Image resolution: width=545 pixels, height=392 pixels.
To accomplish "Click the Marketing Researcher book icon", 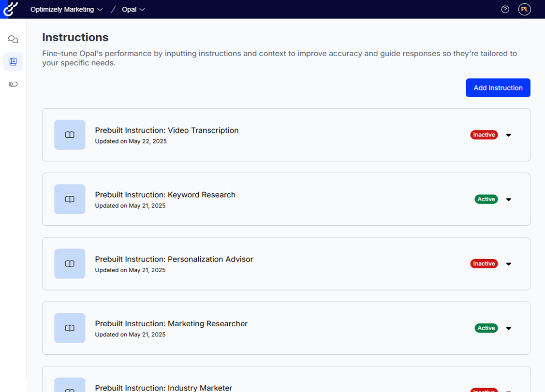I will pos(70,328).
